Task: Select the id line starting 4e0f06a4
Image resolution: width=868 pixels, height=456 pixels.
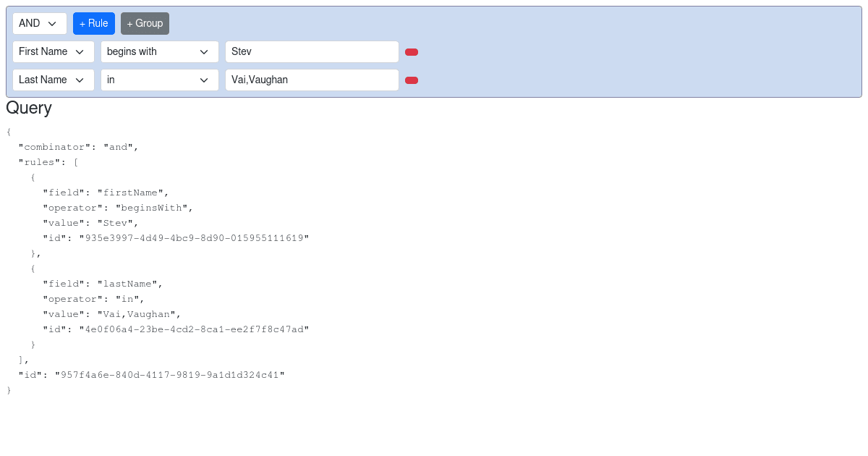Action: coord(176,329)
